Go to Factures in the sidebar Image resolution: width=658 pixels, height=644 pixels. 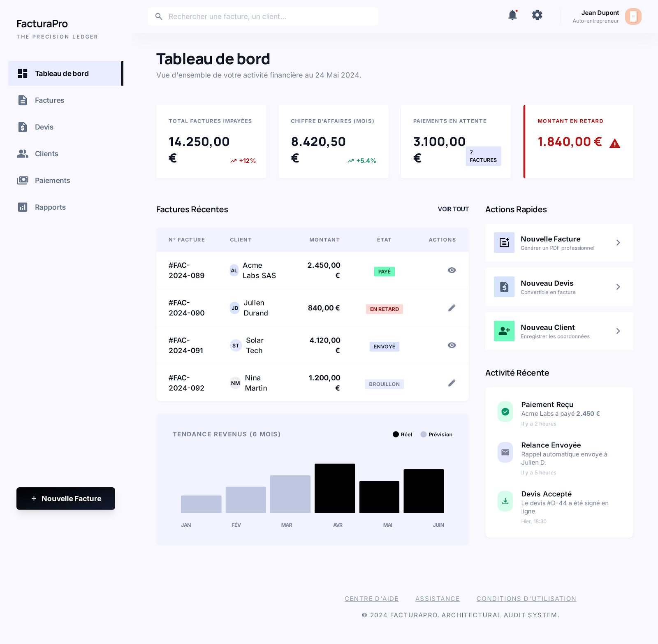(49, 100)
